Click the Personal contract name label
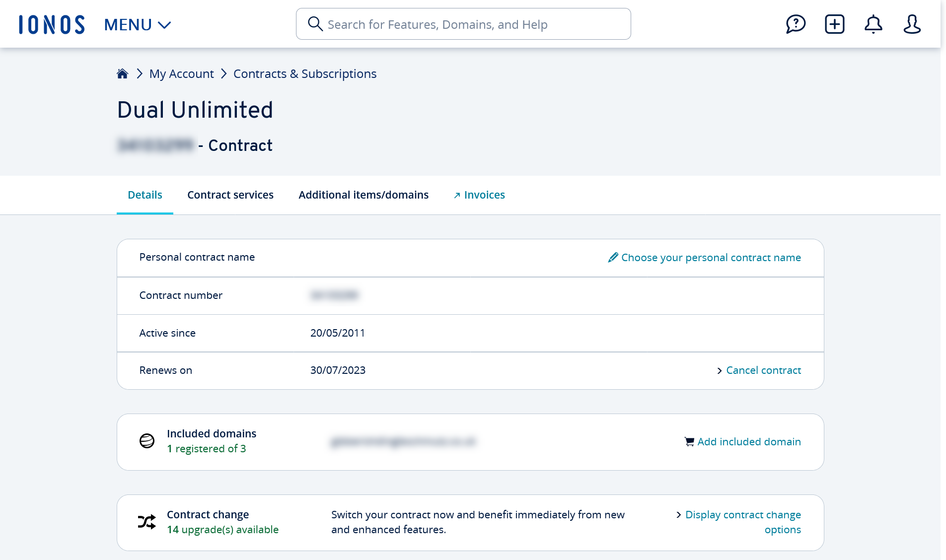Viewport: 946px width, 560px height. pos(197,257)
